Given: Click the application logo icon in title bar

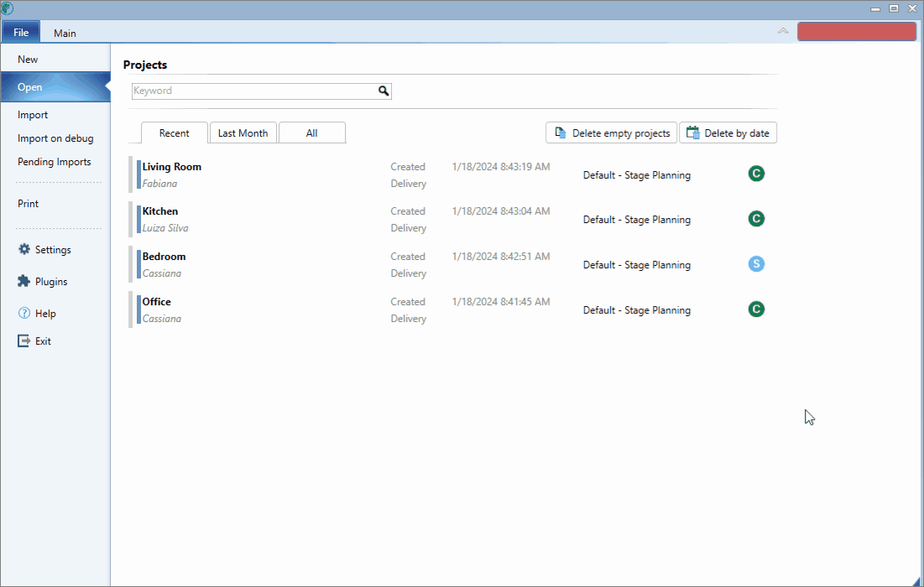Looking at the screenshot, I should [x=7, y=8].
